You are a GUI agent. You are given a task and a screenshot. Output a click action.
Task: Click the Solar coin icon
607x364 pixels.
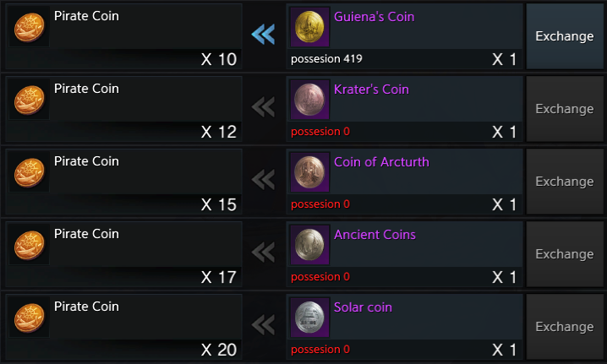[x=311, y=318]
